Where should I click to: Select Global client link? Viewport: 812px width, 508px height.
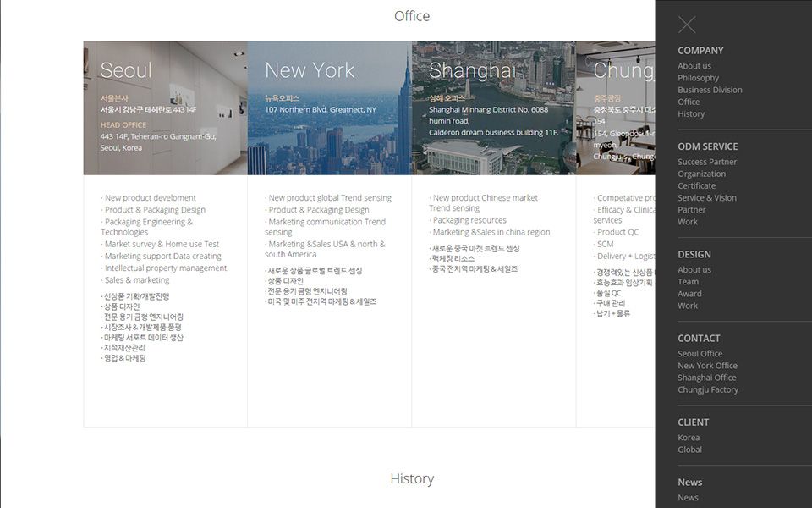click(689, 450)
